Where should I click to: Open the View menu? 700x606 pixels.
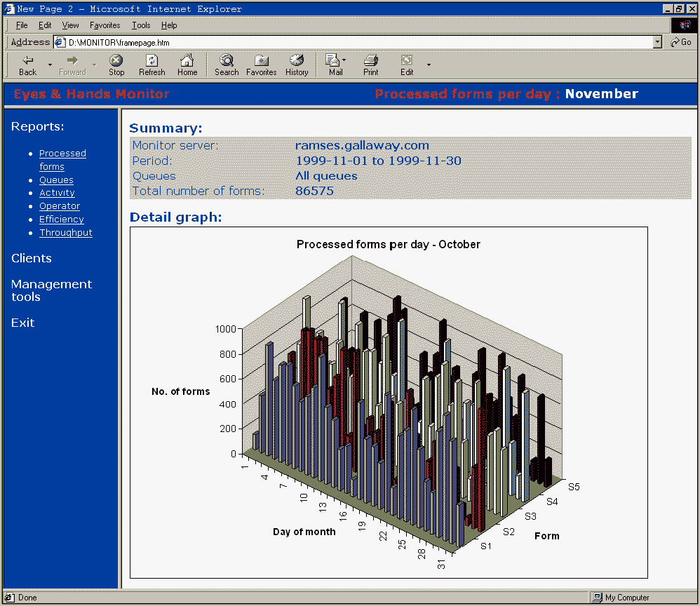[x=70, y=25]
